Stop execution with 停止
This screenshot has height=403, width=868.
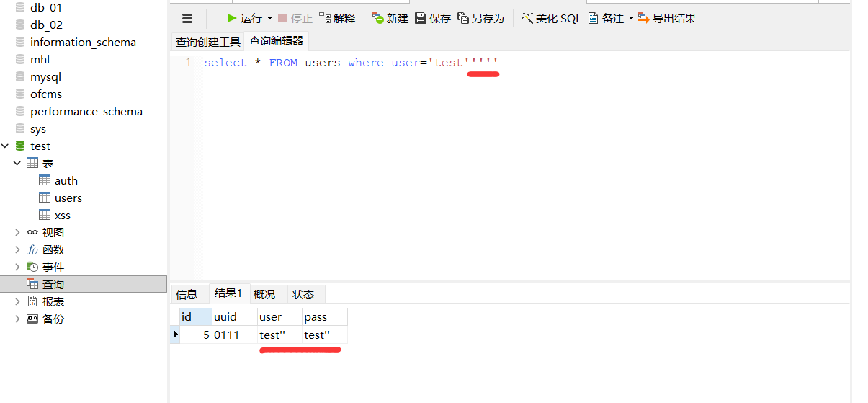[295, 18]
